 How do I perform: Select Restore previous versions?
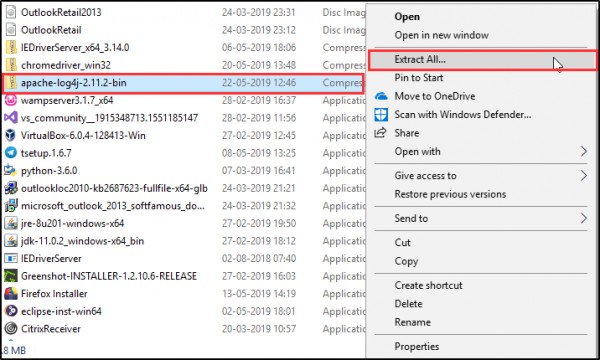click(450, 194)
